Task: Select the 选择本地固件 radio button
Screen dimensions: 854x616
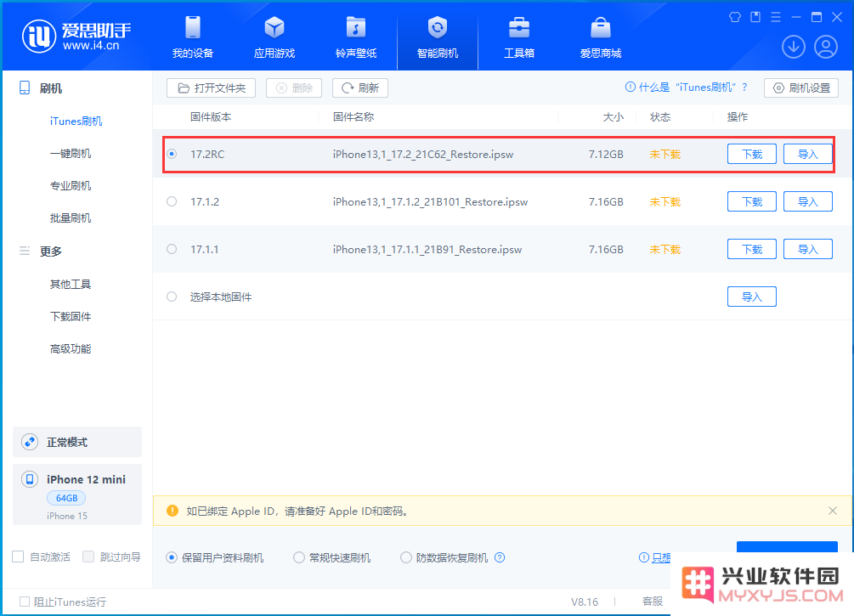Action: (x=172, y=297)
